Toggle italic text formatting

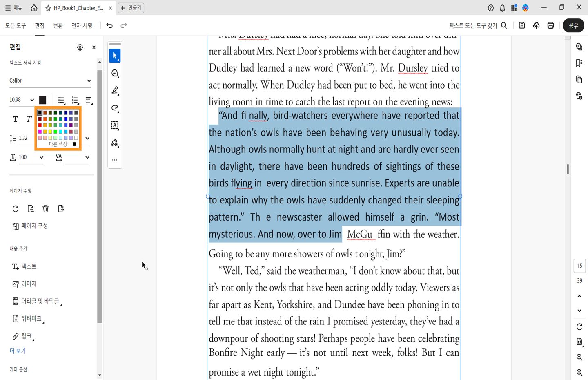point(29,119)
